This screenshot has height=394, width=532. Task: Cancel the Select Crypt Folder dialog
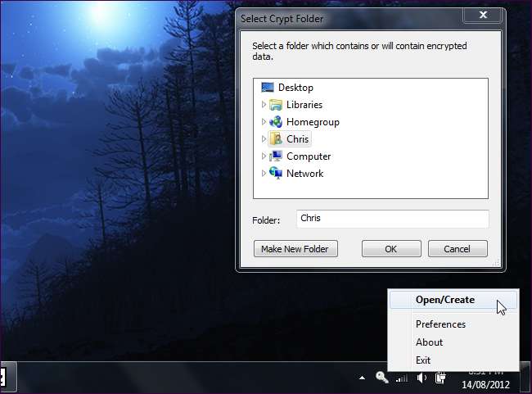point(457,249)
